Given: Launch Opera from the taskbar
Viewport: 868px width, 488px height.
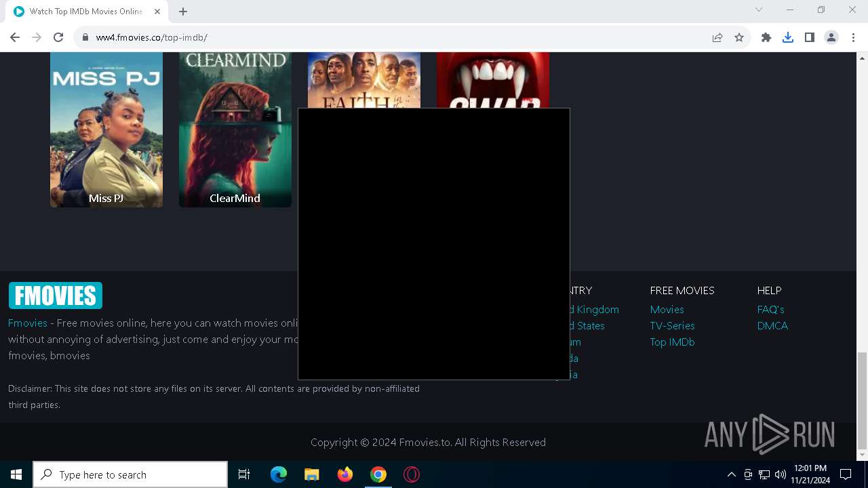Looking at the screenshot, I should click(412, 474).
